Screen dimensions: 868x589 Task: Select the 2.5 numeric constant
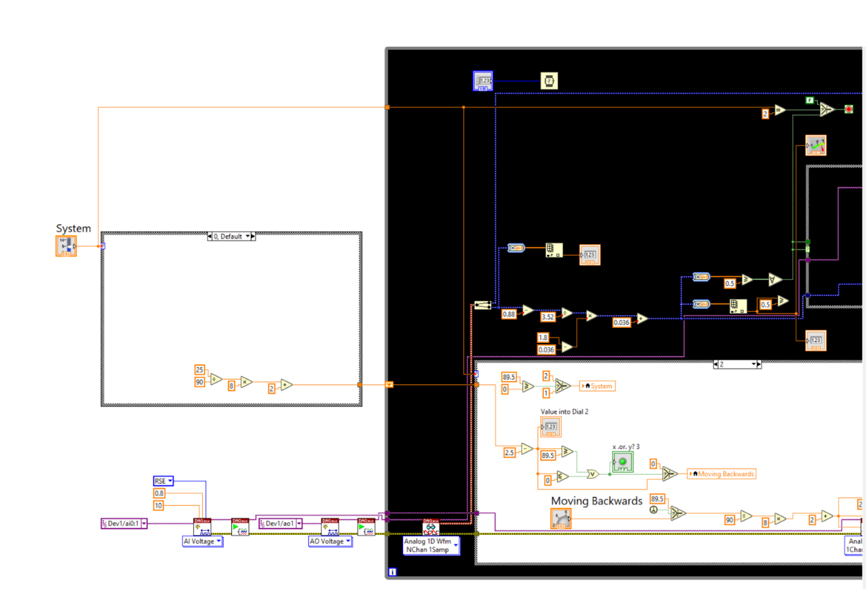coord(508,452)
